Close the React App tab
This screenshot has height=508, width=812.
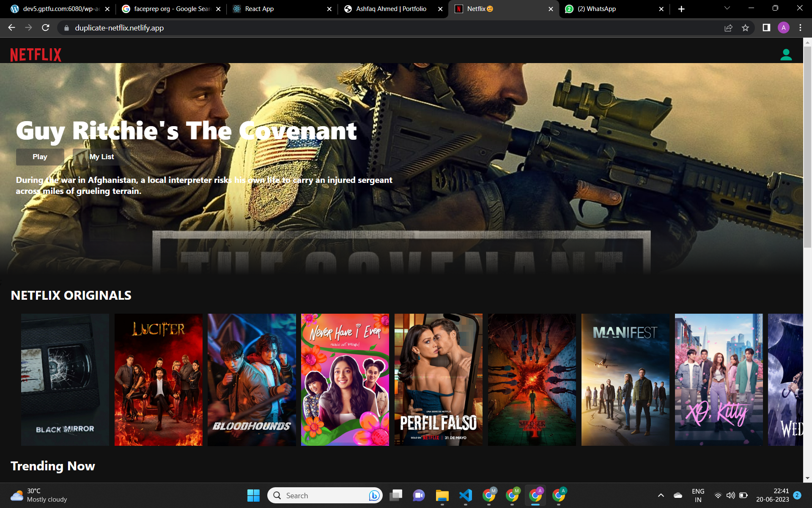click(x=329, y=9)
